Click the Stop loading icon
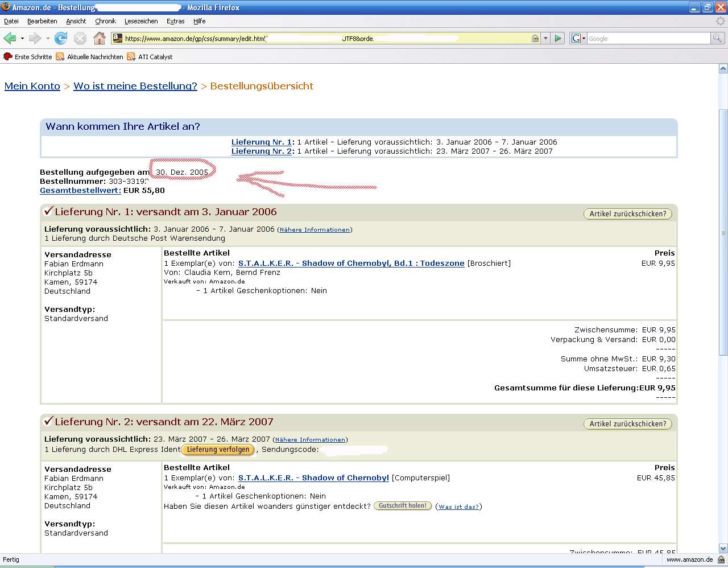Viewport: 728px width, 568px height. [80, 38]
